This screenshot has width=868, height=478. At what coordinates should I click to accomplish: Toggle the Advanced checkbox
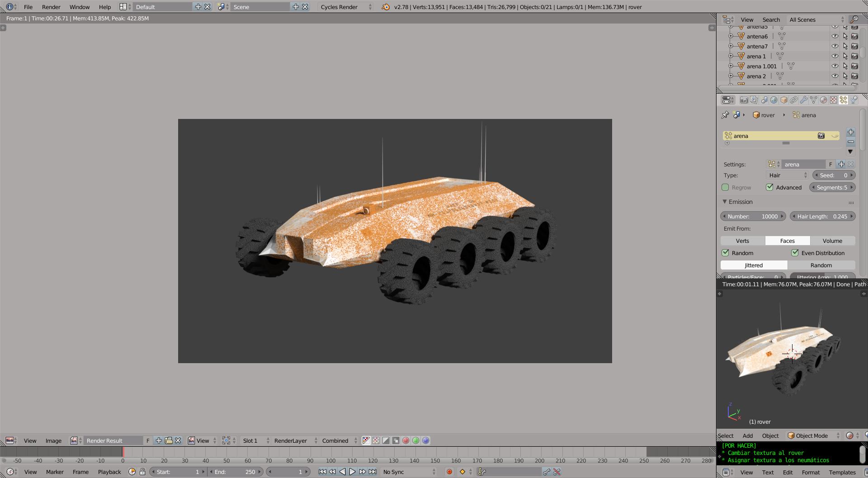click(x=769, y=187)
